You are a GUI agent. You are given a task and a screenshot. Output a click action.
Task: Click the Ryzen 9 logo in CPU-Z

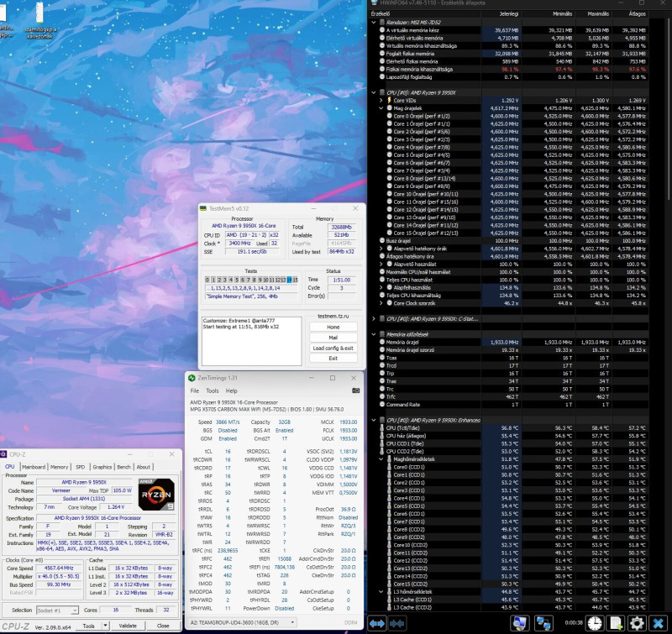tap(156, 495)
